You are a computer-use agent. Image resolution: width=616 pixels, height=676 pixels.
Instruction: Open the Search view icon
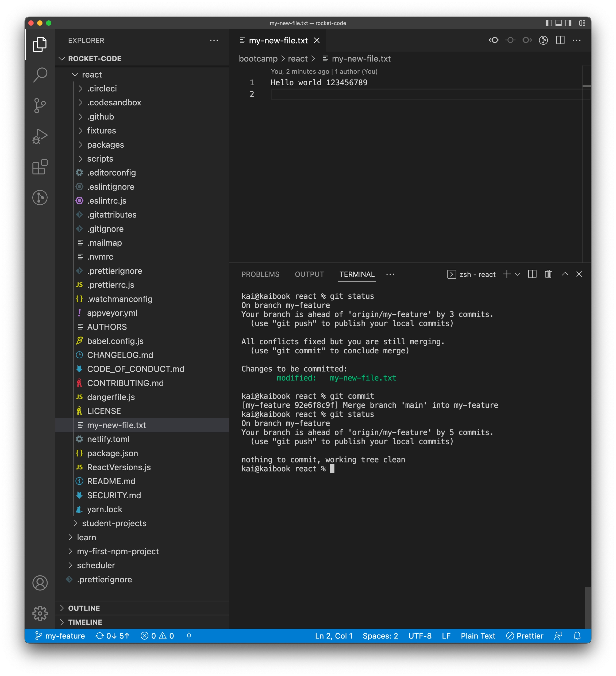pyautogui.click(x=40, y=75)
